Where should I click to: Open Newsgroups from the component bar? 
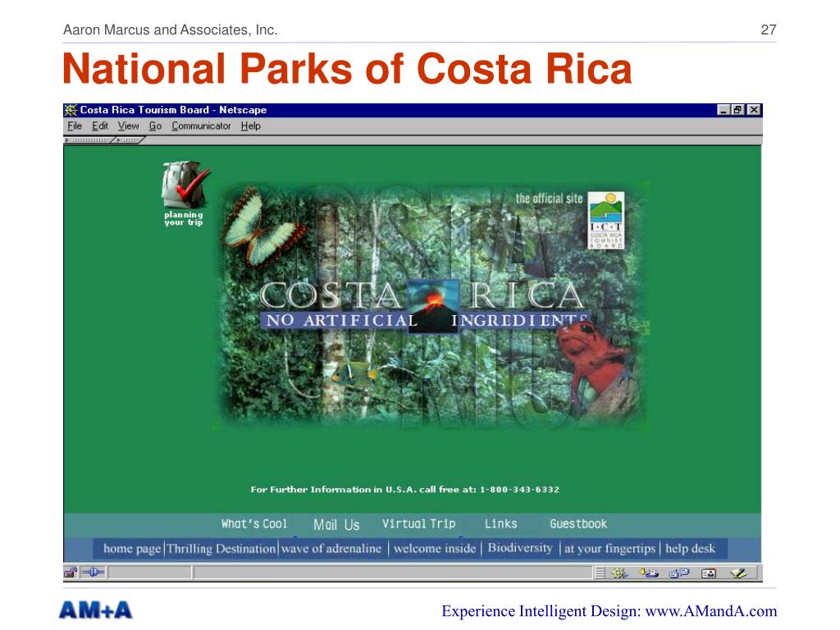(x=678, y=573)
